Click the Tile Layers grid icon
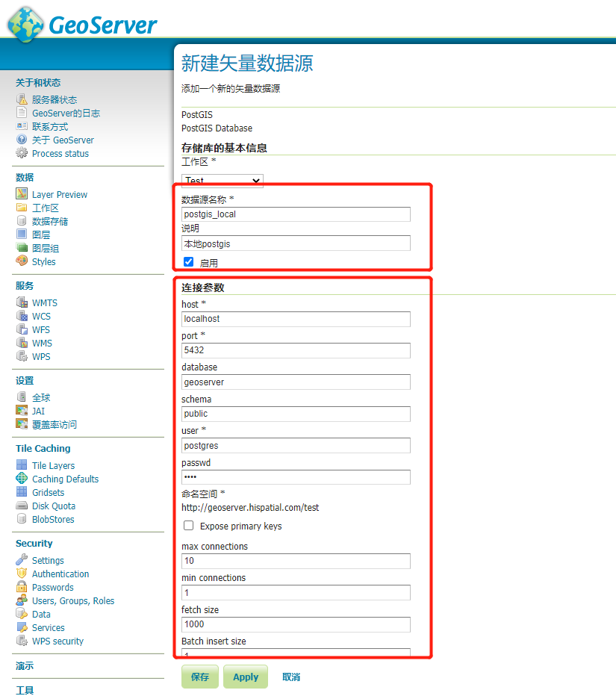 point(22,464)
